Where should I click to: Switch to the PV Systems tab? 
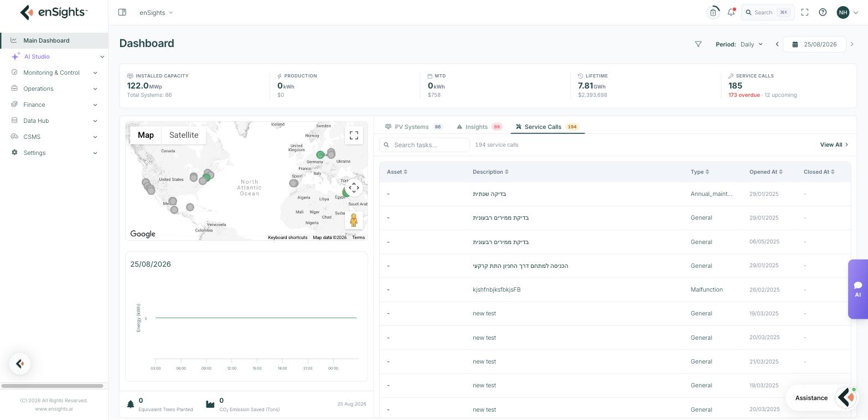[414, 127]
